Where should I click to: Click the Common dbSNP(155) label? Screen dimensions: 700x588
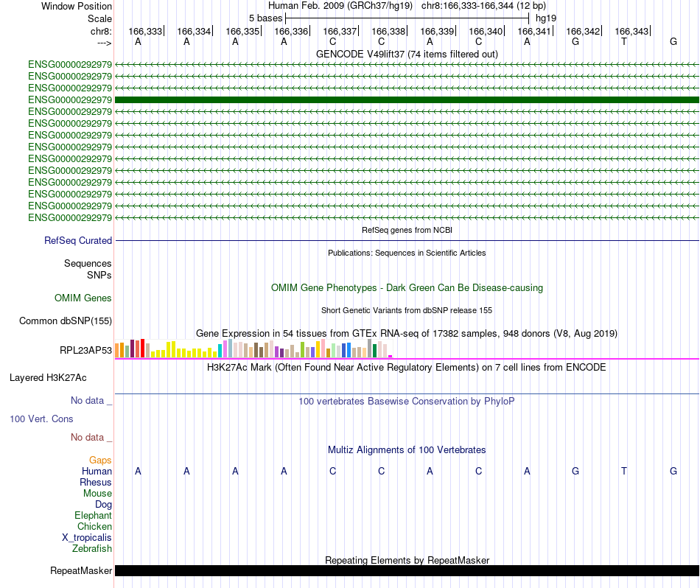(66, 321)
